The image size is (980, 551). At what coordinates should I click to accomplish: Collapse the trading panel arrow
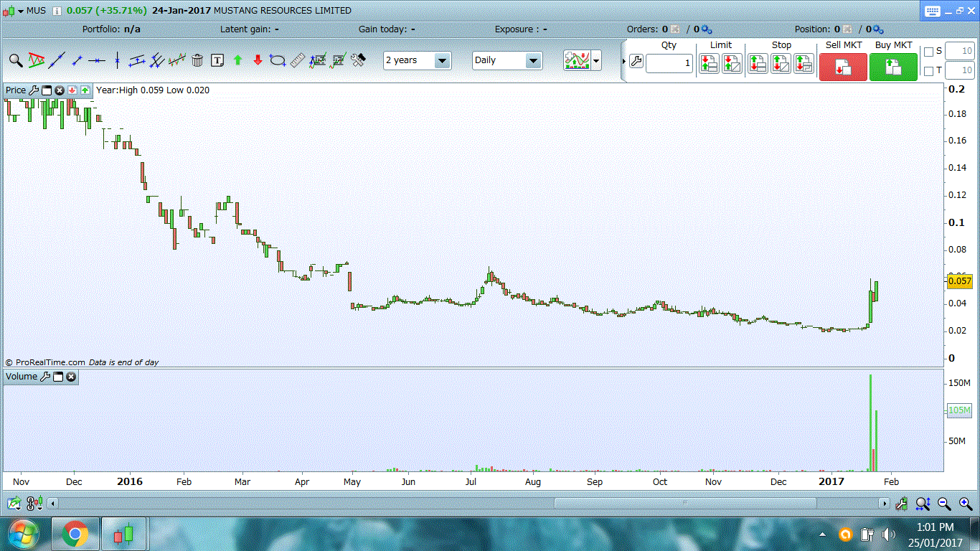(623, 62)
